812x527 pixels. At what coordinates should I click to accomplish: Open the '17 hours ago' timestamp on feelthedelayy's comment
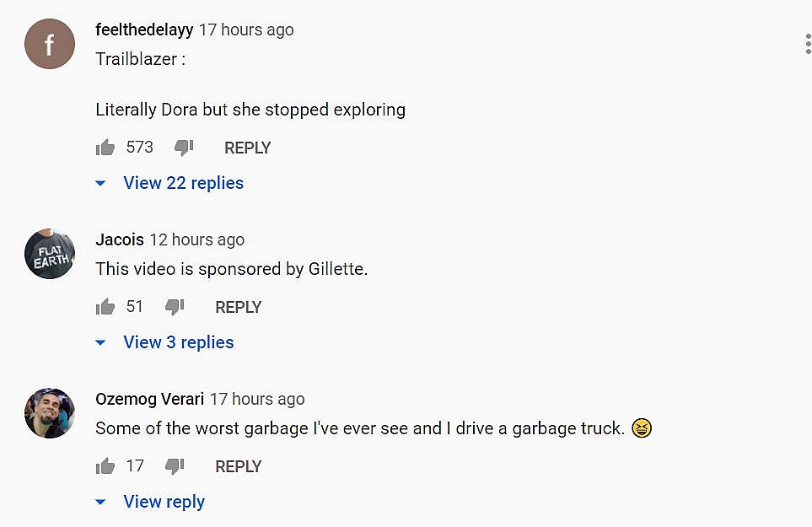click(246, 30)
